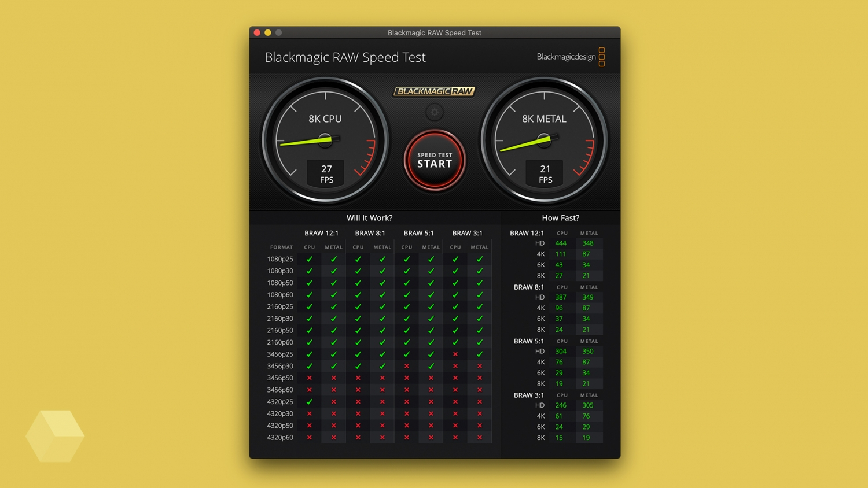868x488 pixels.
Task: Click the 3456p25 BRAW 3:1 CPU red cross
Action: pyautogui.click(x=455, y=354)
